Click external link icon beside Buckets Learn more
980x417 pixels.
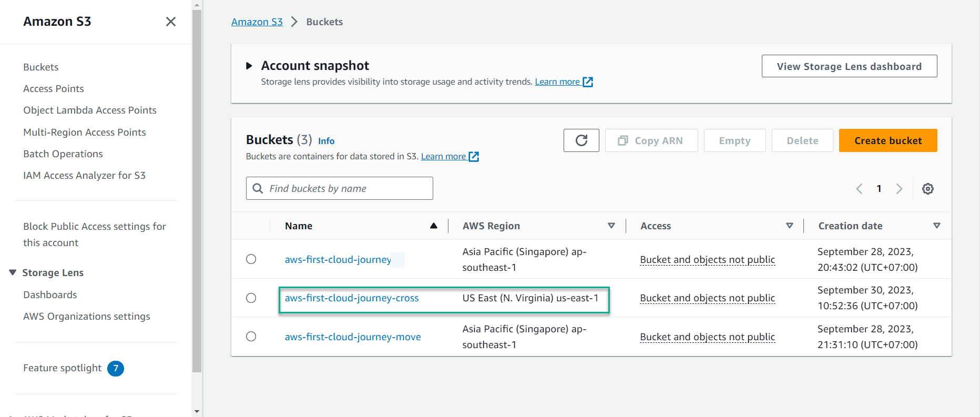[x=474, y=157]
